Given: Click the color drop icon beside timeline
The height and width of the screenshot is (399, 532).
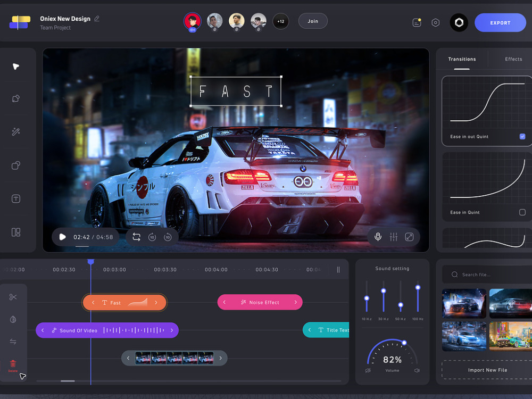Looking at the screenshot, I should (13, 319).
